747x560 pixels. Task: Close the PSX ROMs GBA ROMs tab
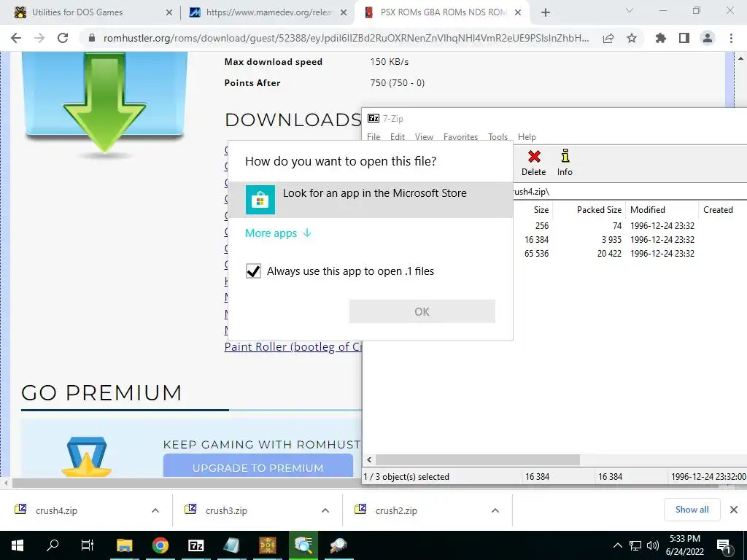pos(519,13)
